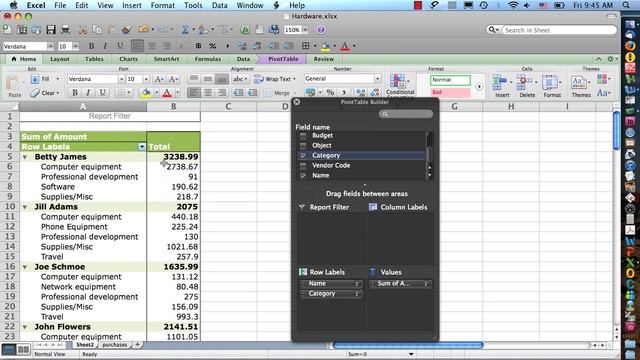Click the horizontal scrollbar thumb
This screenshot has height=360, width=640.
click(x=408, y=345)
